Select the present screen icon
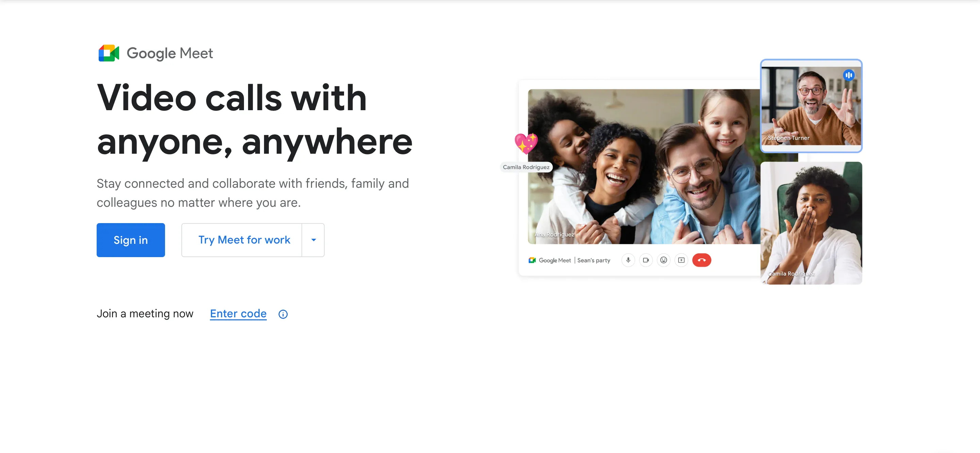The width and height of the screenshot is (980, 453). pyautogui.click(x=681, y=260)
